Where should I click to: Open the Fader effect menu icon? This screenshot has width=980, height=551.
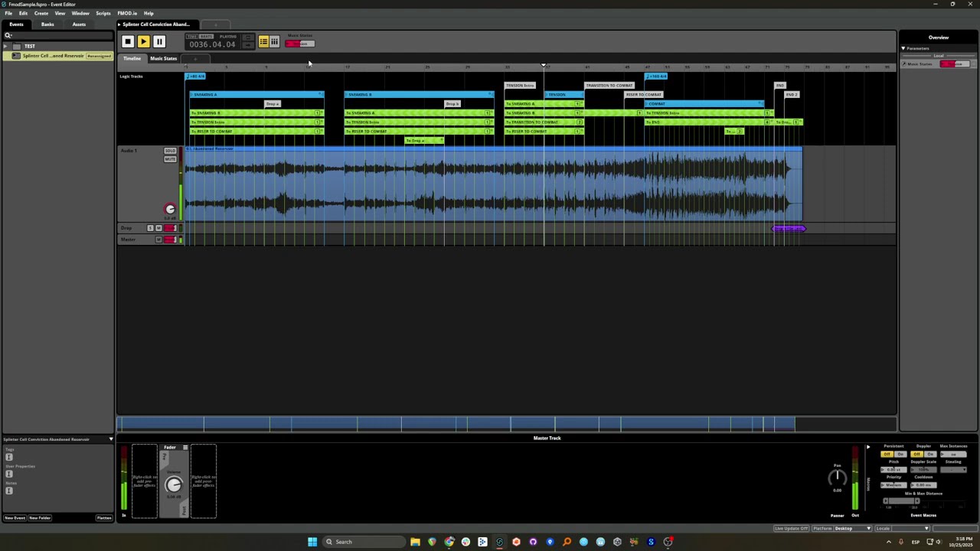(x=185, y=448)
